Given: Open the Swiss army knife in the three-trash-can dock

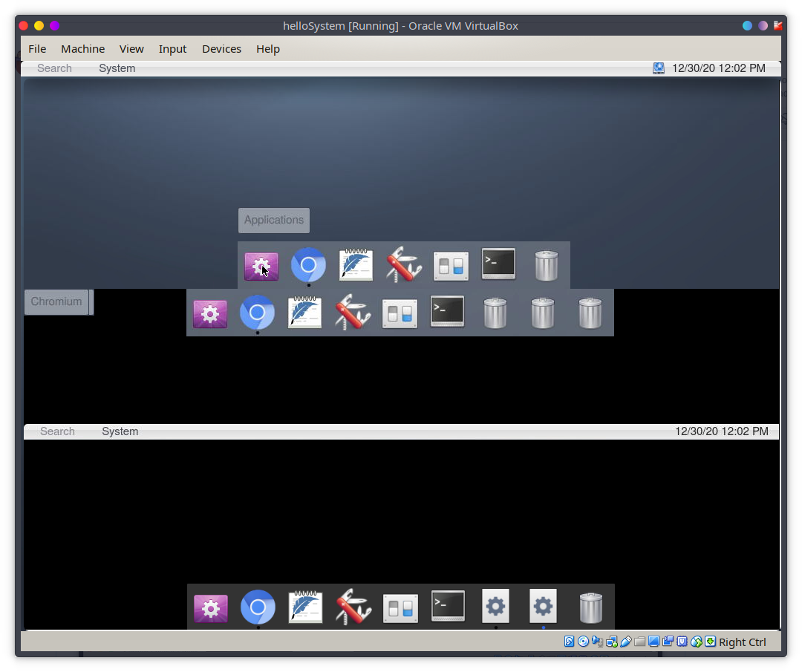Looking at the screenshot, I should (353, 312).
